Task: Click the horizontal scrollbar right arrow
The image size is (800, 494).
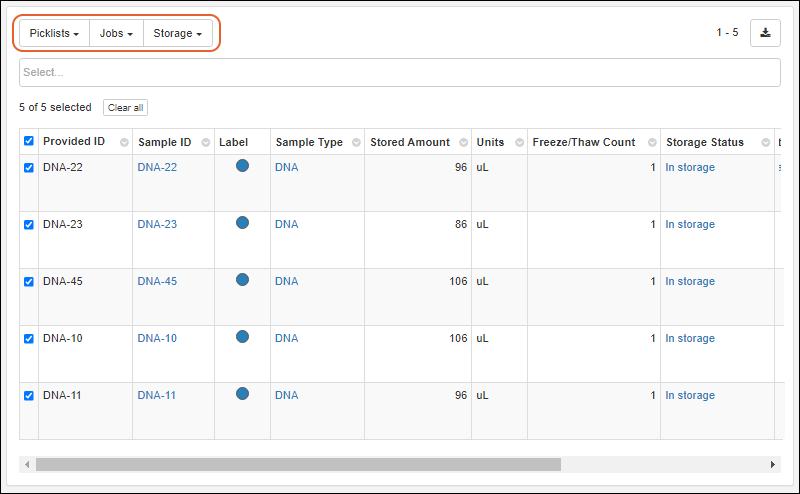Action: click(x=773, y=465)
